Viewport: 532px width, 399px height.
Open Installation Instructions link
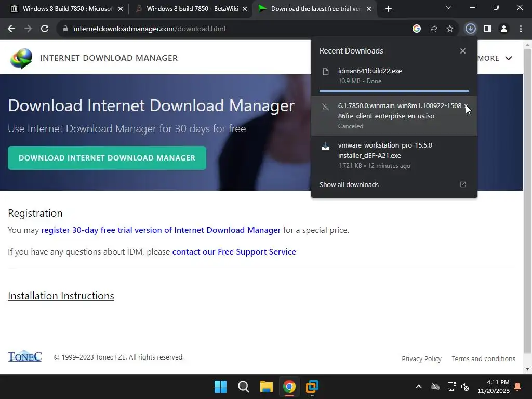[x=61, y=296]
